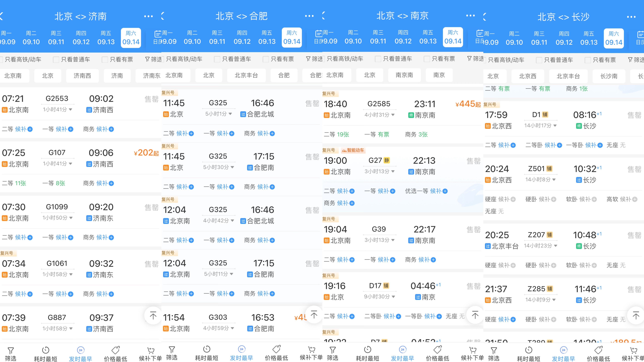Check 只看有票 in Beijing-Nanjing panel
Viewport: 644px width, 362px height.
(x=427, y=59)
